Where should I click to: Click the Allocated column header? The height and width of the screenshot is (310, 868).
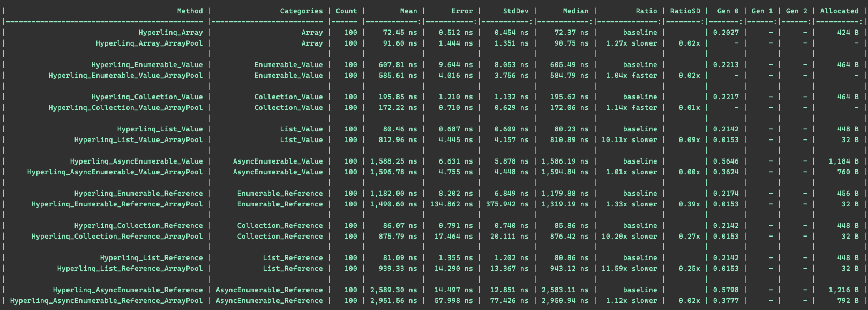840,11
